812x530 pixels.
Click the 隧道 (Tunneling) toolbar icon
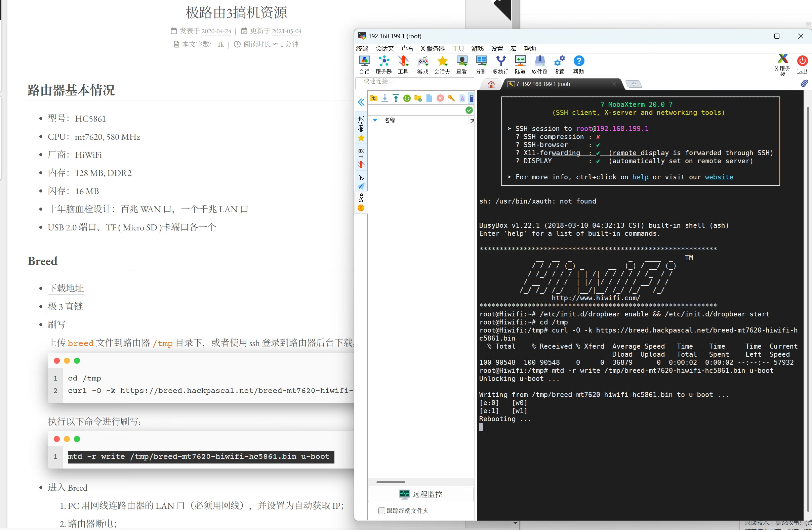[x=520, y=65]
